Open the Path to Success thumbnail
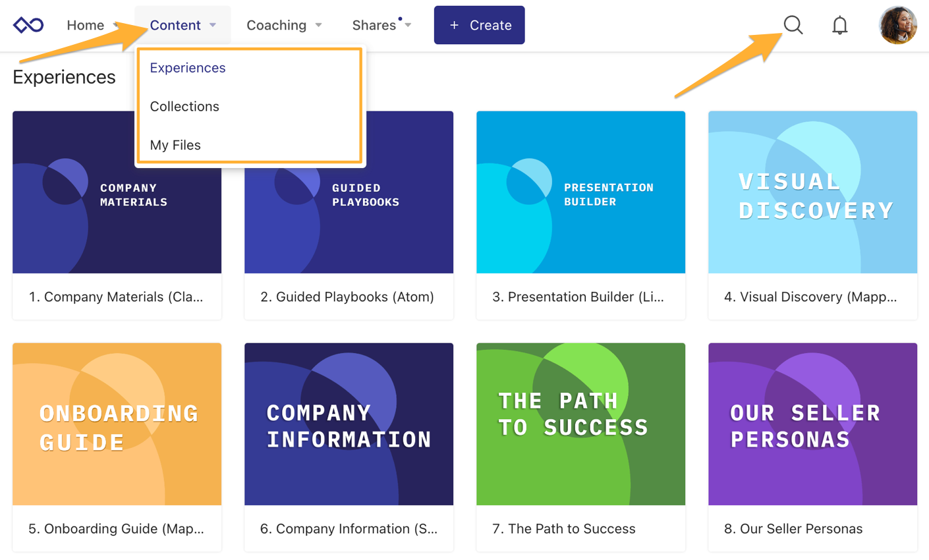The width and height of the screenshot is (929, 560). tap(580, 424)
